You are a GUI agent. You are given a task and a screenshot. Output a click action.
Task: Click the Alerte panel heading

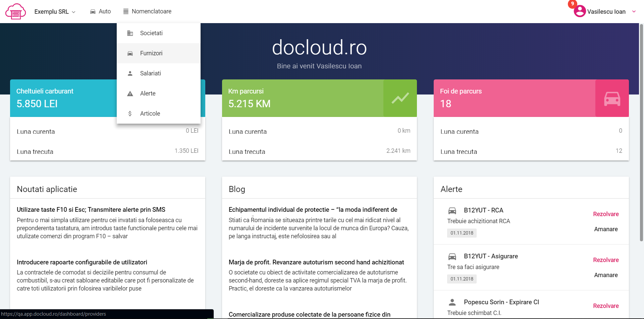point(451,189)
